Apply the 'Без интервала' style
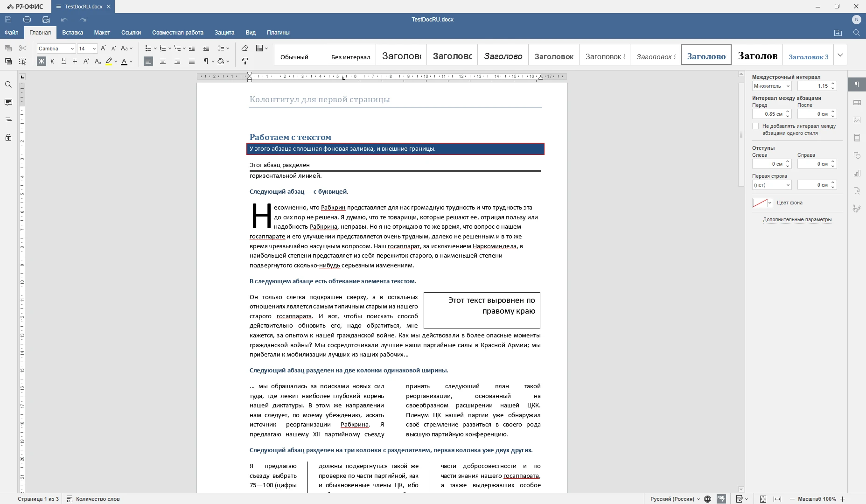866x504 pixels. pos(350,55)
